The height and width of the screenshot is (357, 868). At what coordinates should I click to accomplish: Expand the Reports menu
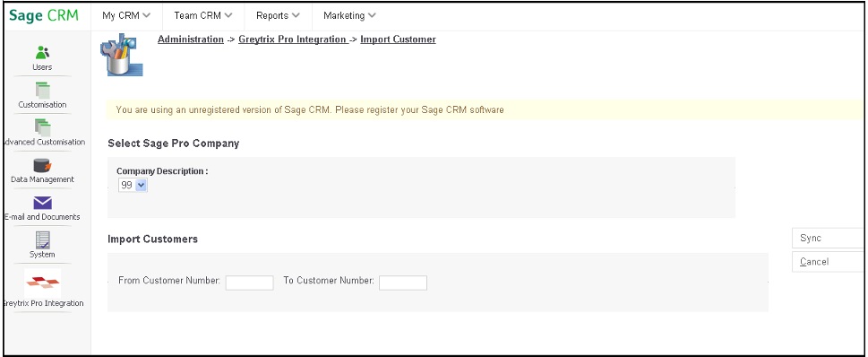coord(278,15)
